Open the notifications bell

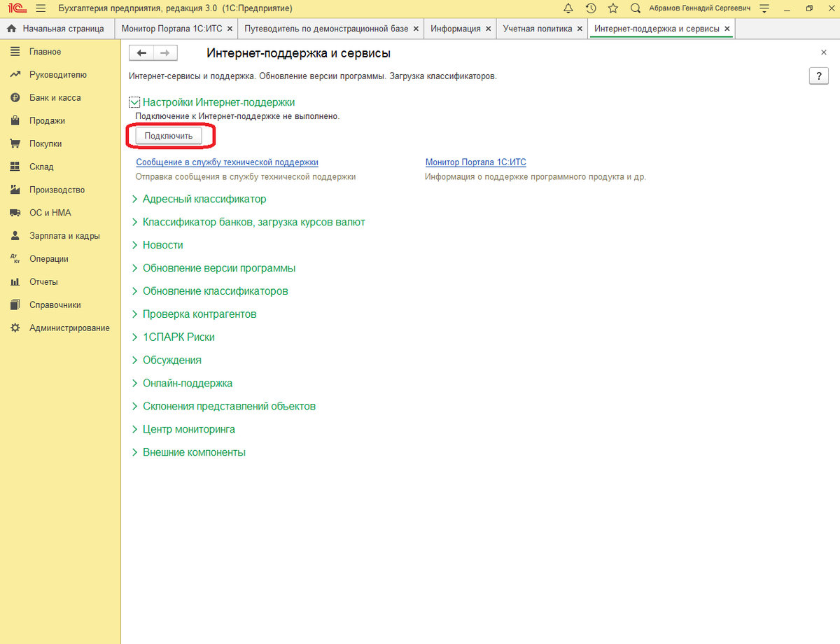pyautogui.click(x=568, y=8)
